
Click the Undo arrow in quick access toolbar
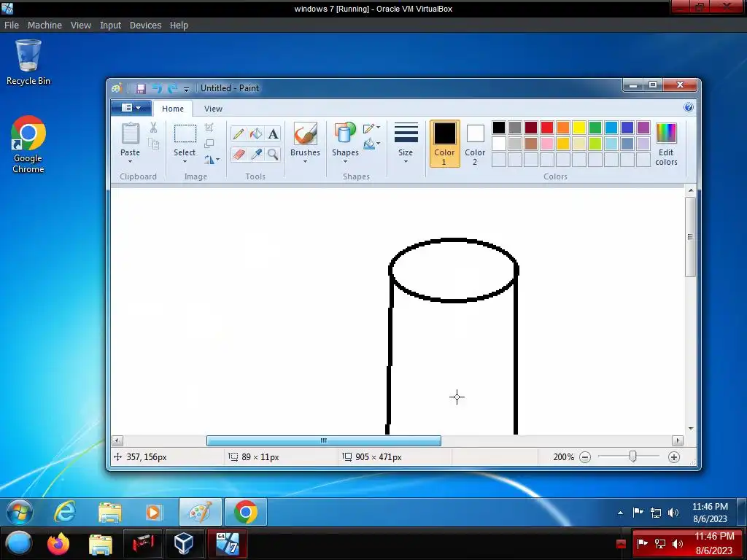click(158, 88)
